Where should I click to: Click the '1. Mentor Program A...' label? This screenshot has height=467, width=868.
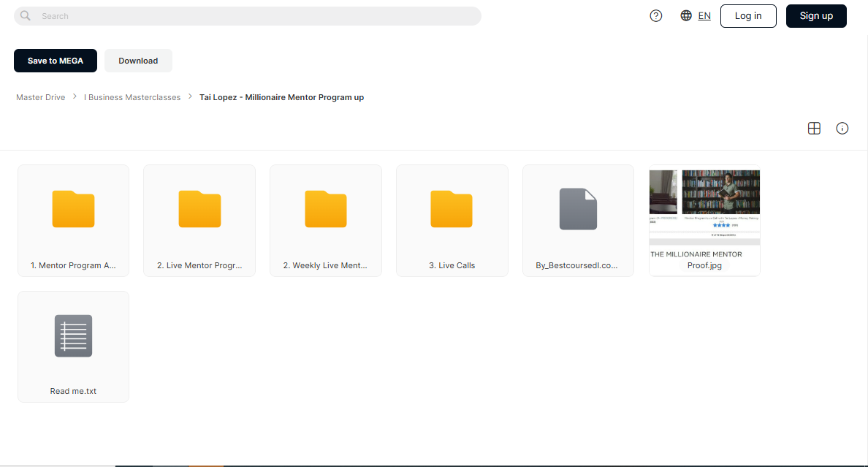click(x=73, y=265)
